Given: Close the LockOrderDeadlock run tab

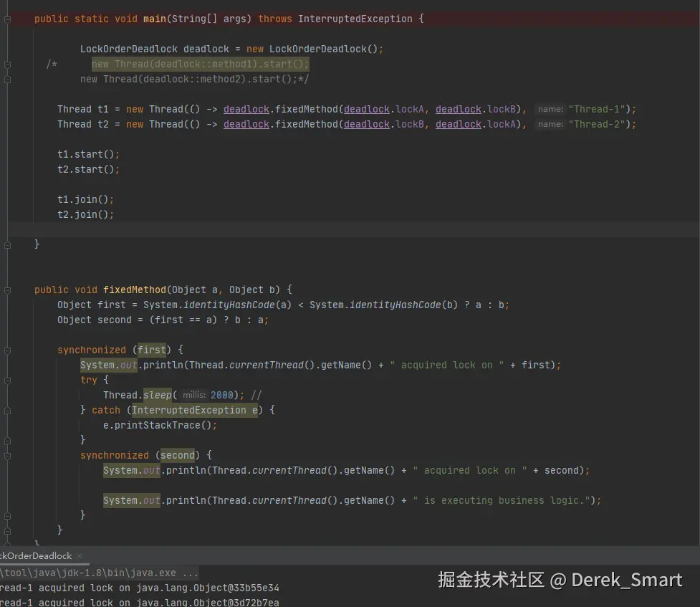Looking at the screenshot, I should click(x=80, y=555).
